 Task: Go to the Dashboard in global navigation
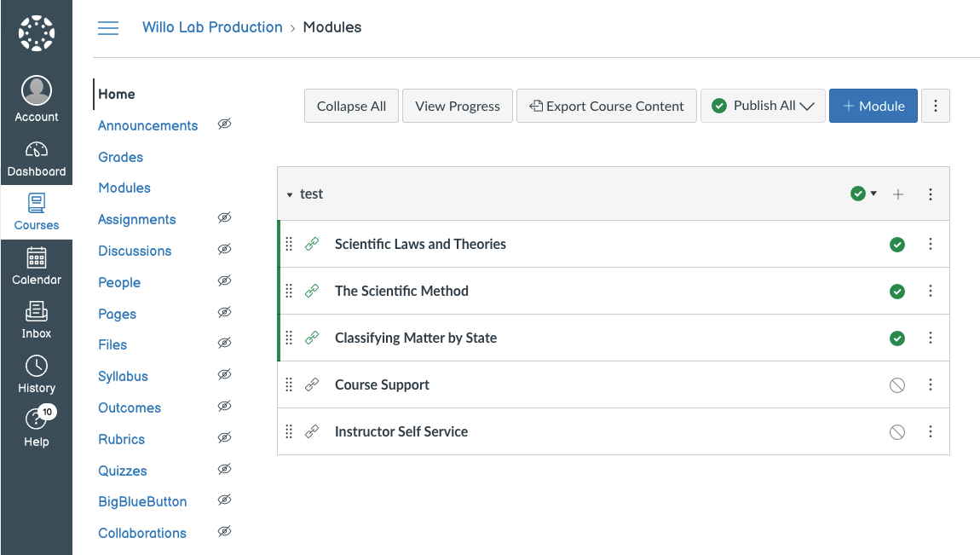pyautogui.click(x=37, y=159)
